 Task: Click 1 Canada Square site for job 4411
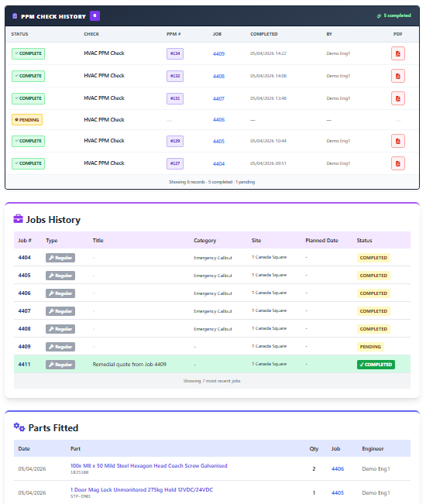[x=269, y=364]
